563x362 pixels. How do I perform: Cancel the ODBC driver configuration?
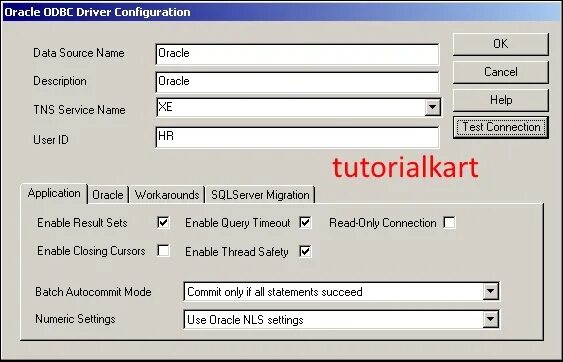pyautogui.click(x=501, y=72)
